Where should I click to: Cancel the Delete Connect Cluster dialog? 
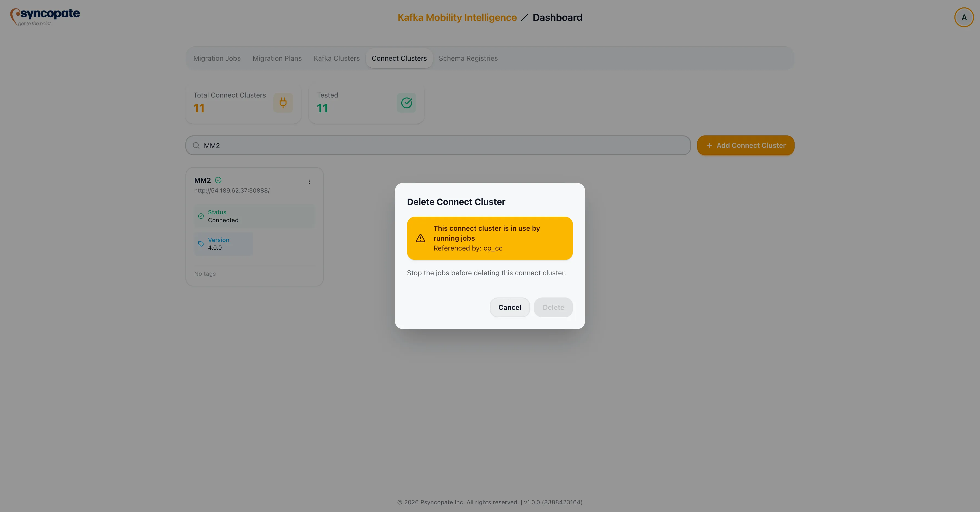click(510, 307)
